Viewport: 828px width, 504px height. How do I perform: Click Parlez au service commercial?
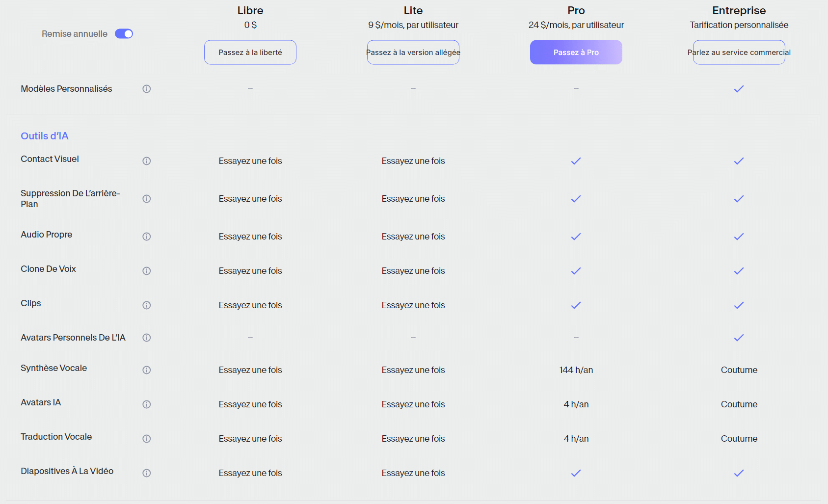coord(739,53)
